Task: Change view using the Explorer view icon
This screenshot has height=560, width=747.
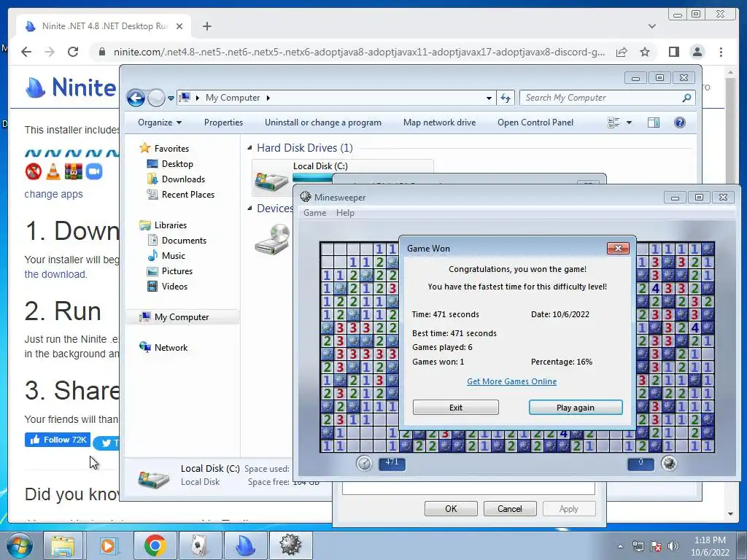Action: 614,122
